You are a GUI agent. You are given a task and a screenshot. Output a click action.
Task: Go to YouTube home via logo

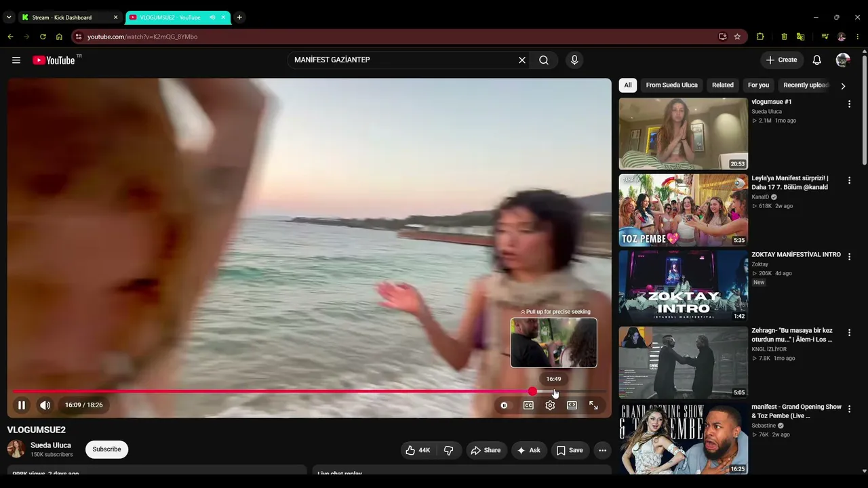[54, 60]
